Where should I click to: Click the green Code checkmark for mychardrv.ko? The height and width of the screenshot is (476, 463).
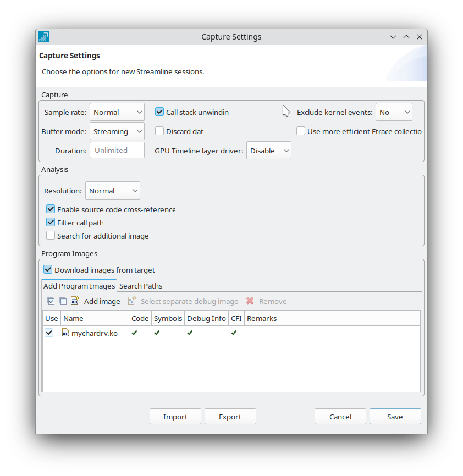[x=134, y=333]
